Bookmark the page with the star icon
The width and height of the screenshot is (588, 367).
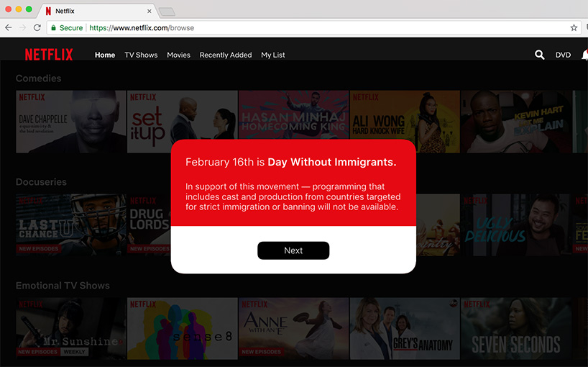(x=574, y=28)
